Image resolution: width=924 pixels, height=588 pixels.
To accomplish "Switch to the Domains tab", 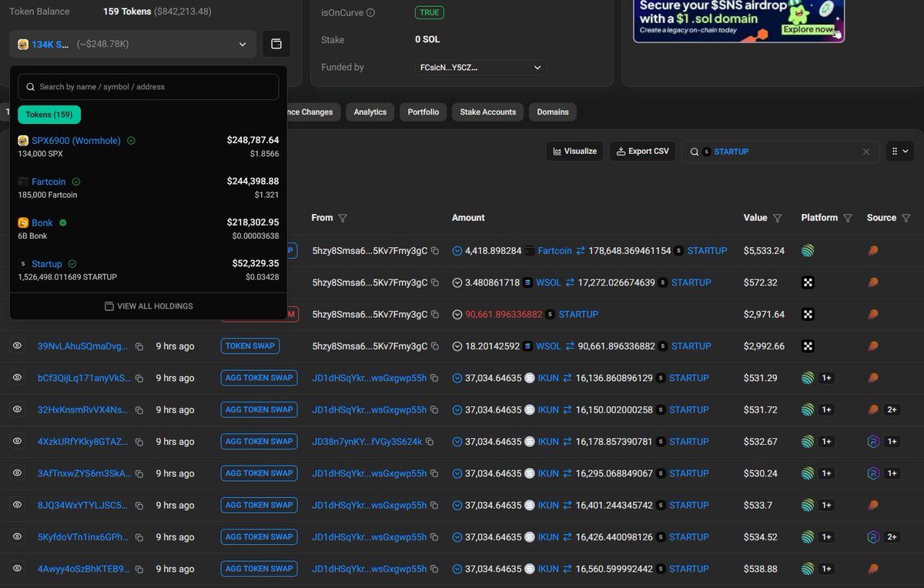I will pos(553,112).
